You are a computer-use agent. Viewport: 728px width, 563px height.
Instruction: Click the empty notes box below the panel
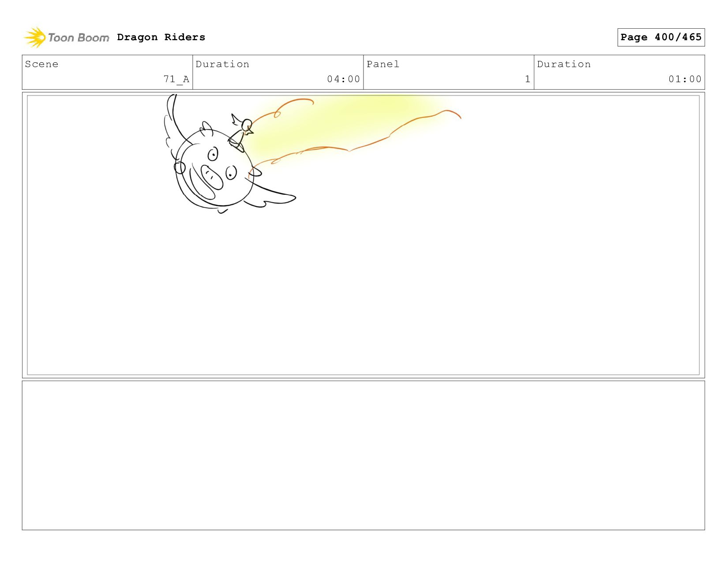click(x=363, y=455)
